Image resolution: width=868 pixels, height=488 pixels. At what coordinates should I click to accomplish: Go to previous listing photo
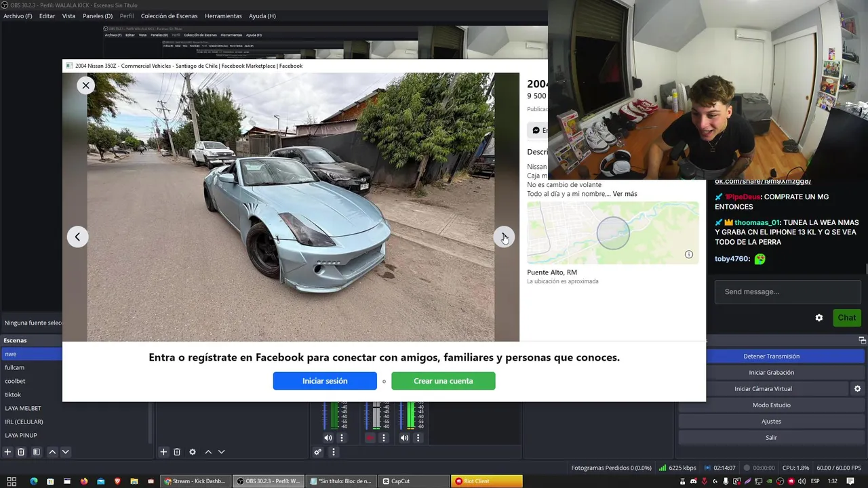77,237
